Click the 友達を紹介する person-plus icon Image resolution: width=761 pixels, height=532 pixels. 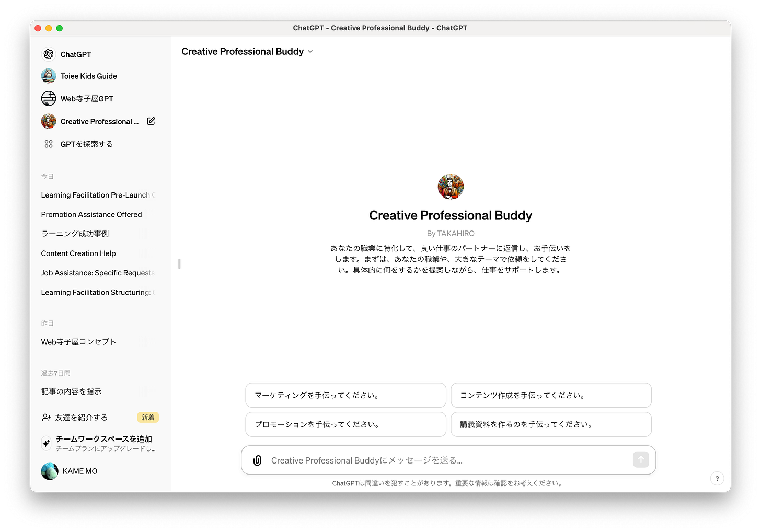[46, 418]
